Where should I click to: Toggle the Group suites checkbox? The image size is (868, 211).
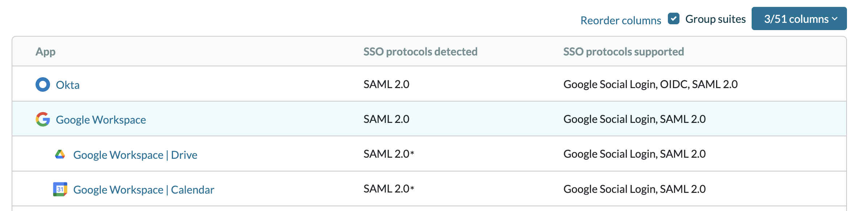pyautogui.click(x=674, y=18)
